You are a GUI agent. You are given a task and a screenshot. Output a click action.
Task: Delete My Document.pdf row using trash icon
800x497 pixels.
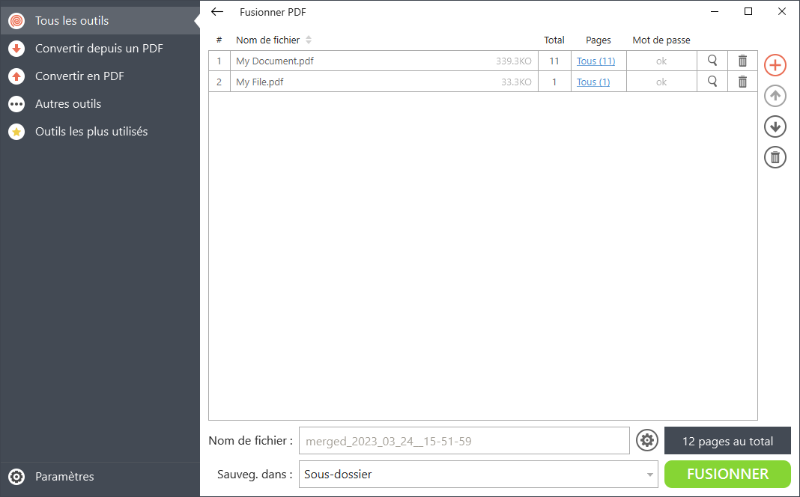[742, 61]
